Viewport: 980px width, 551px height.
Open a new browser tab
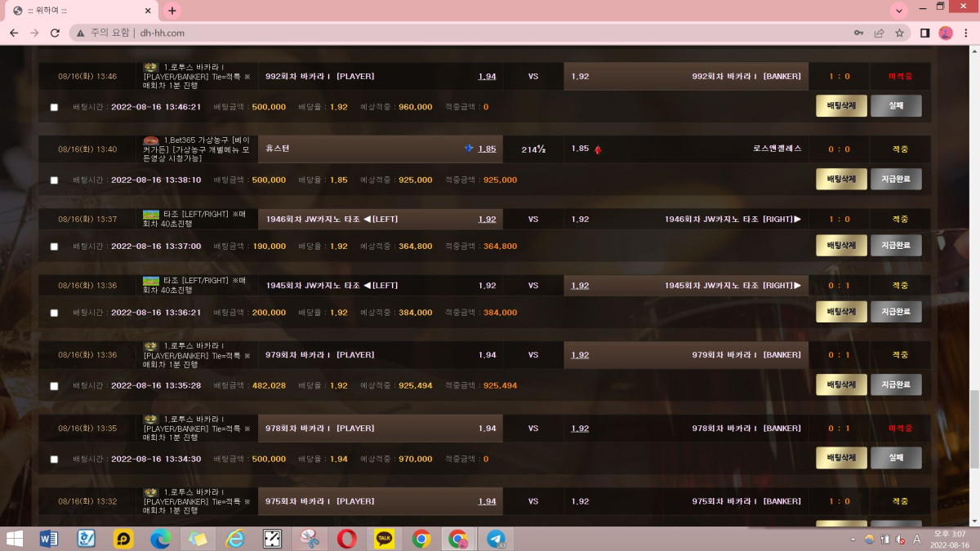click(x=171, y=11)
